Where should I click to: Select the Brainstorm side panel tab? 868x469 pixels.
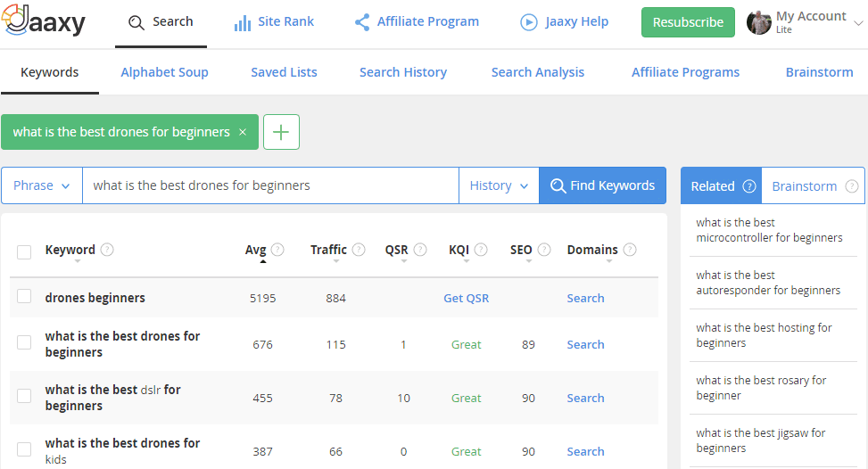[x=814, y=185]
